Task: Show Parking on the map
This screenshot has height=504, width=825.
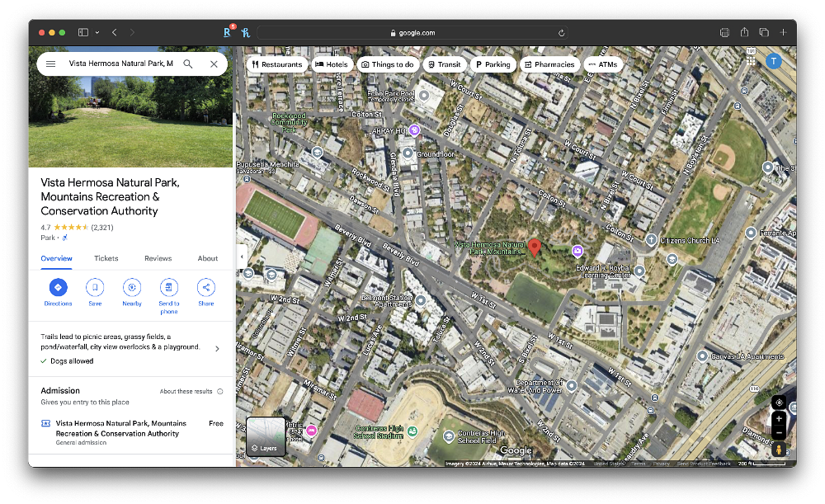Action: (493, 64)
